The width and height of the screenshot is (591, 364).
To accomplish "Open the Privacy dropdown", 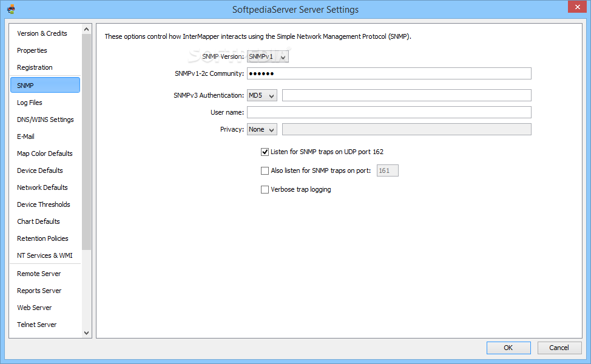I will (x=262, y=129).
